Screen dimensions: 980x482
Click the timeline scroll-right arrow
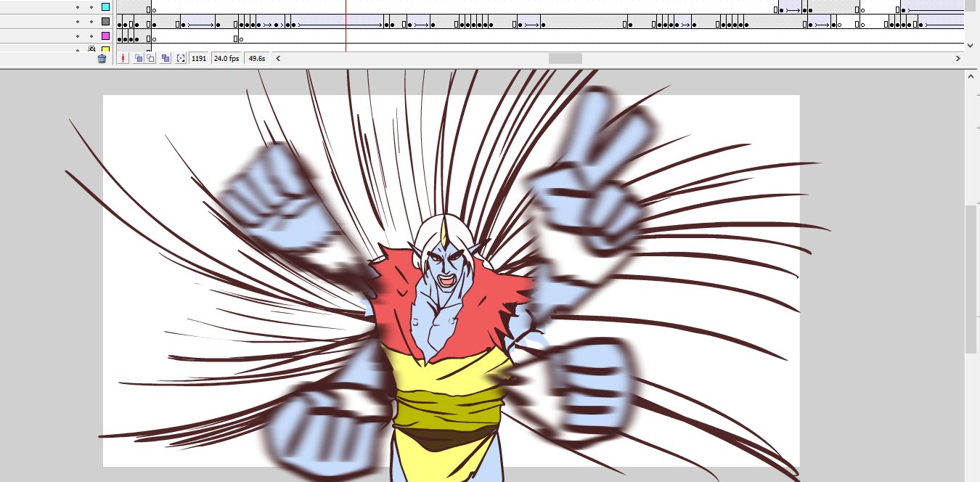(x=958, y=58)
